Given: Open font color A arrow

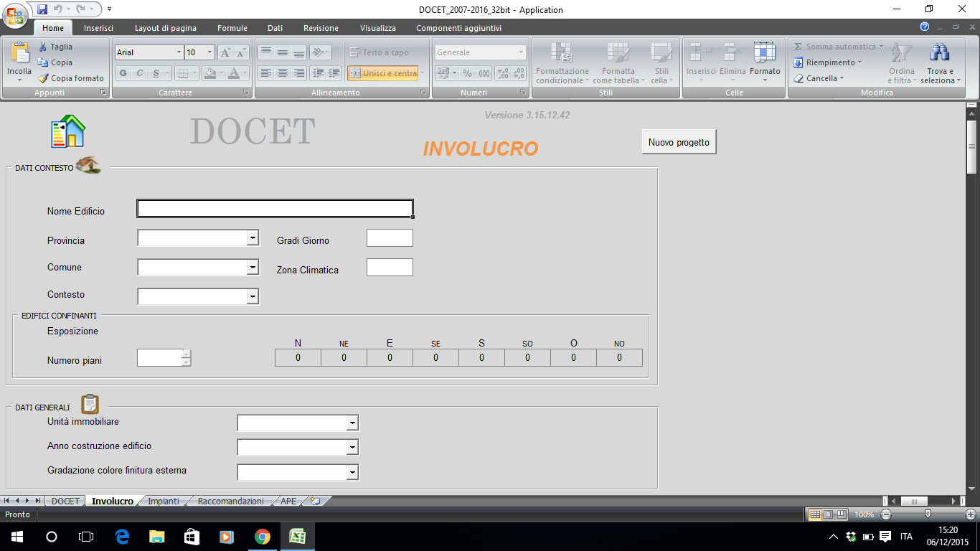Looking at the screenshot, I should (245, 73).
